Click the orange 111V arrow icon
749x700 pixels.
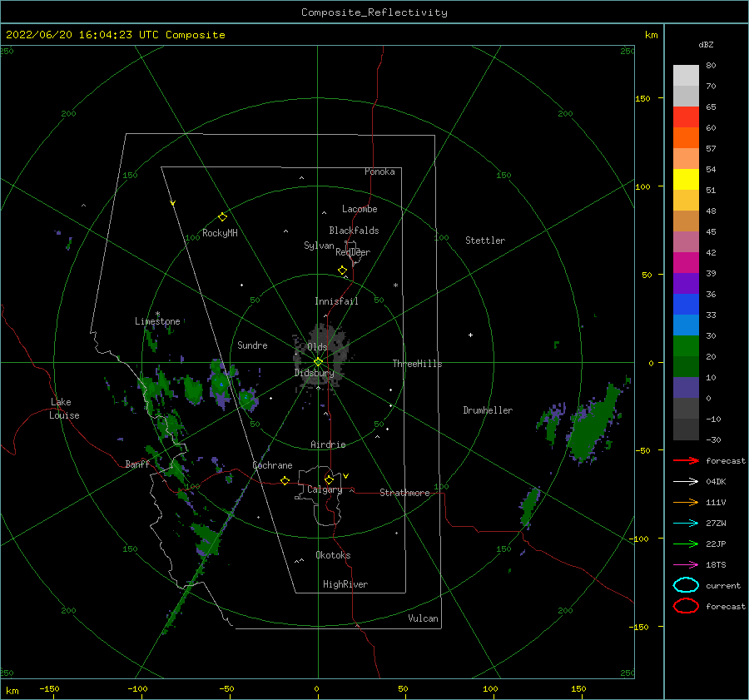[x=686, y=502]
